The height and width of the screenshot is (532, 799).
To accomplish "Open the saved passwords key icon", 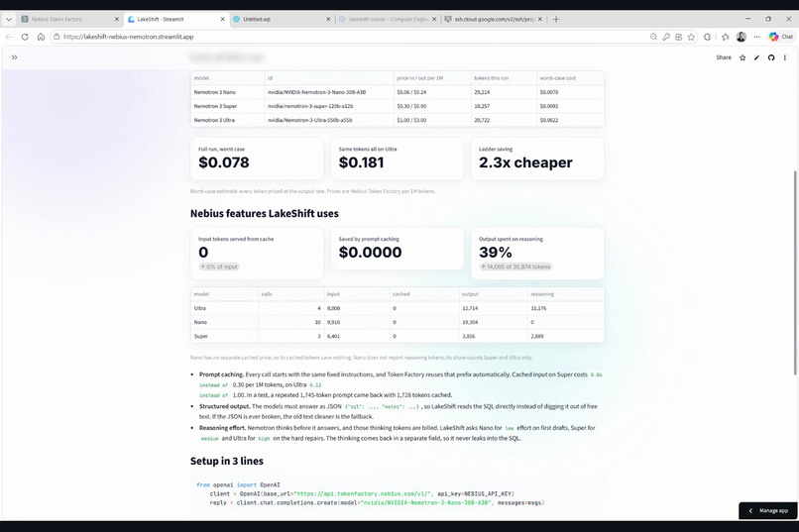I will pyautogui.click(x=666, y=37).
